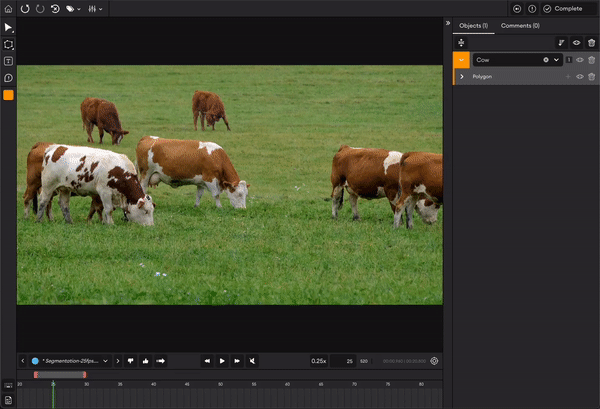Mute the video audio

point(253,360)
